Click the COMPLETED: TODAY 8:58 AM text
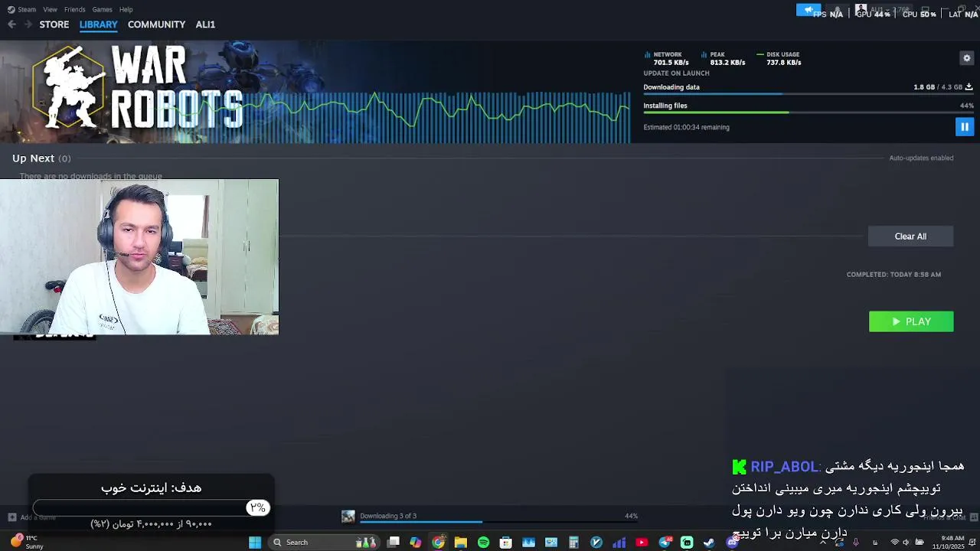The width and height of the screenshot is (980, 551). point(893,275)
